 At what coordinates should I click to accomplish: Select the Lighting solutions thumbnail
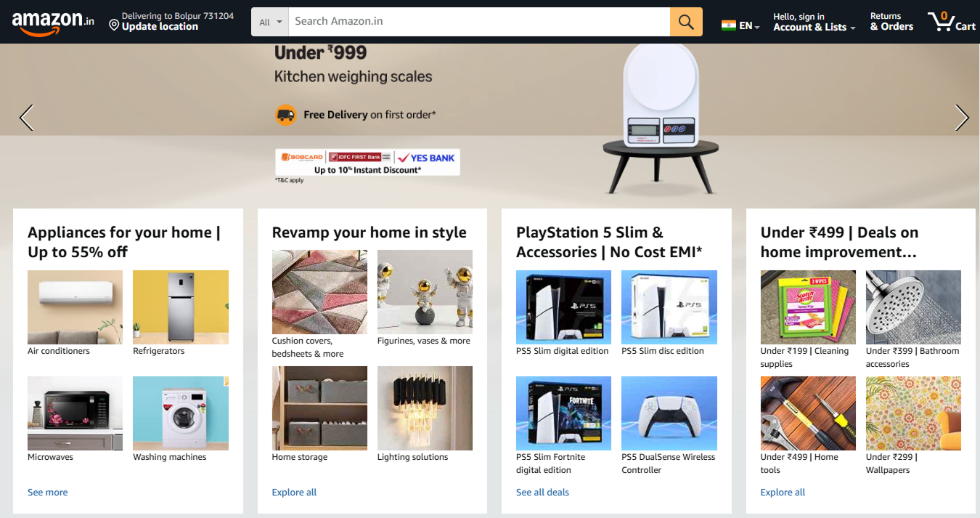click(425, 408)
